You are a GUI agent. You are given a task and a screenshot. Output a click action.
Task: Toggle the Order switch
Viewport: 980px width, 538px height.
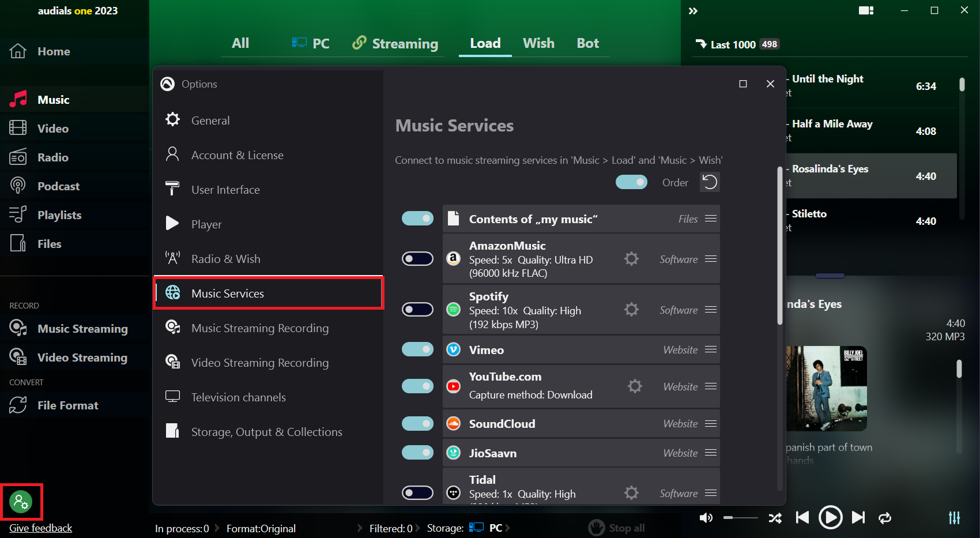(x=631, y=182)
